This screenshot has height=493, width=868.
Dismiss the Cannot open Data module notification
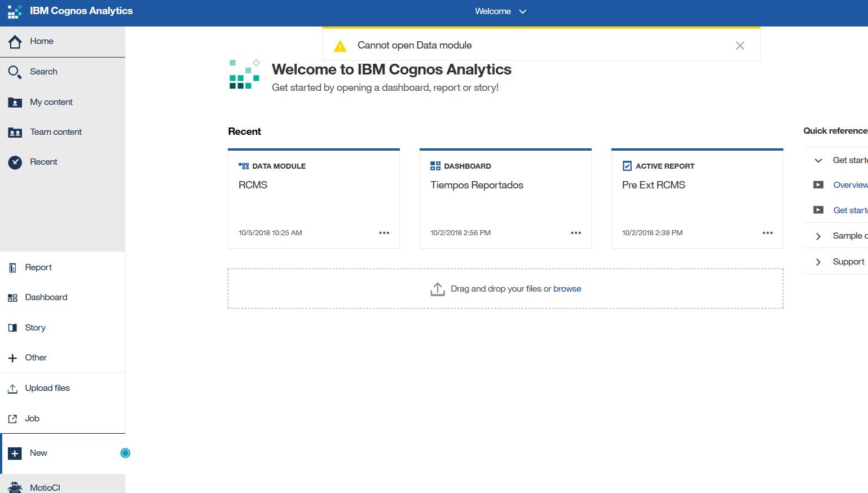tap(739, 45)
